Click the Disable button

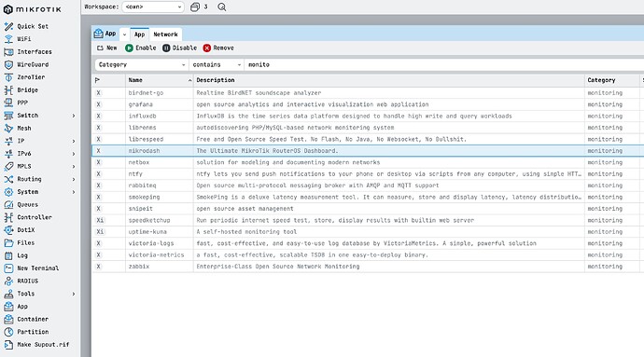point(179,48)
